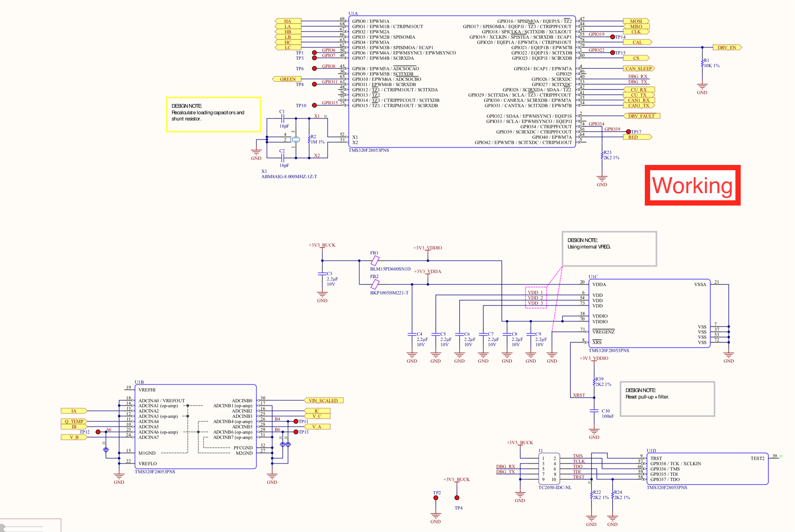Screen dimensions: 795x532
Task: Click the +3V3_VDDA power label
Action: coord(427,271)
